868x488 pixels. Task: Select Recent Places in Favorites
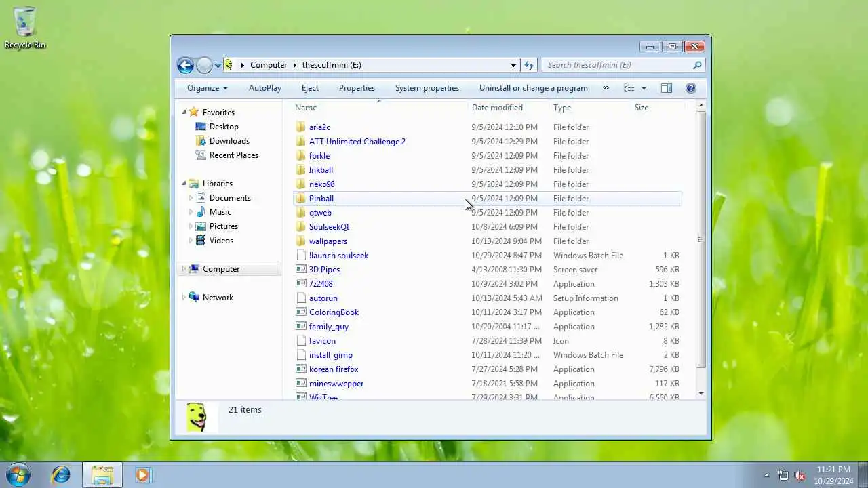[234, 155]
